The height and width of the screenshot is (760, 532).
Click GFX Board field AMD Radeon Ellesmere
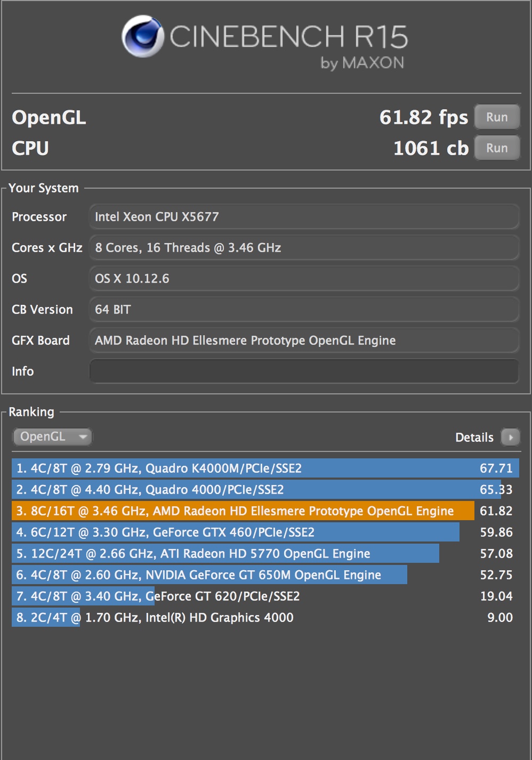(x=304, y=341)
